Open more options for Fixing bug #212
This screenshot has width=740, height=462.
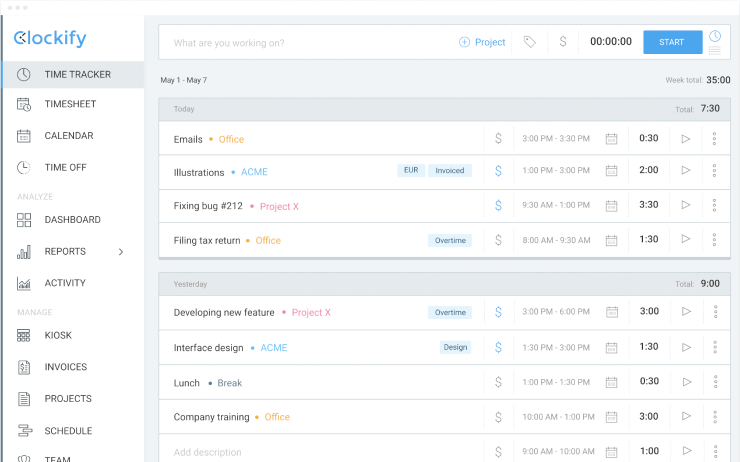714,205
